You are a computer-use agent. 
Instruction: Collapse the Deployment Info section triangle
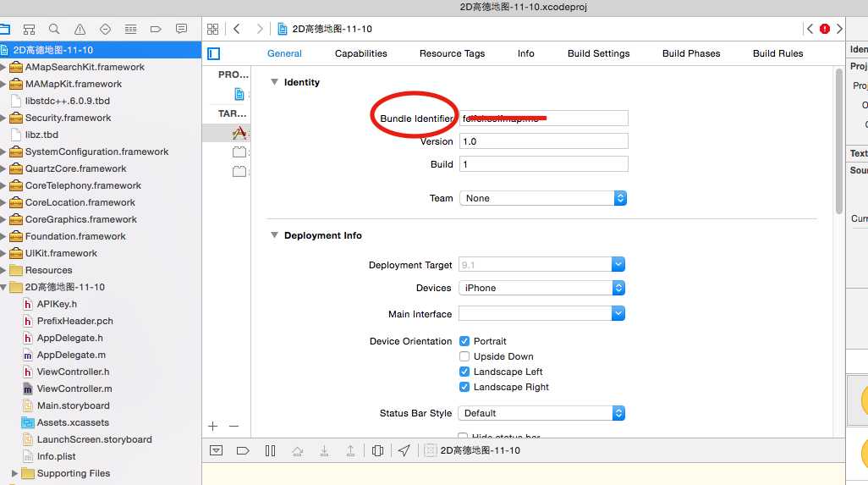pos(274,235)
